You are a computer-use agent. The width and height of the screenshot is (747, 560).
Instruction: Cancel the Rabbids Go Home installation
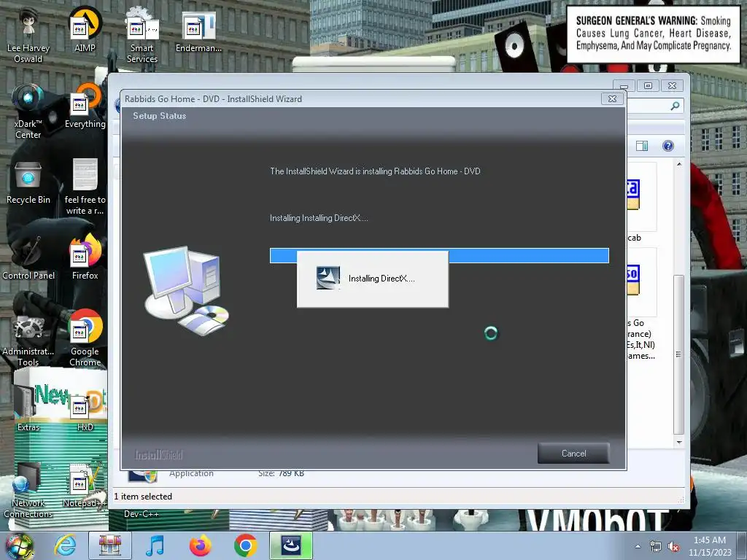tap(573, 453)
